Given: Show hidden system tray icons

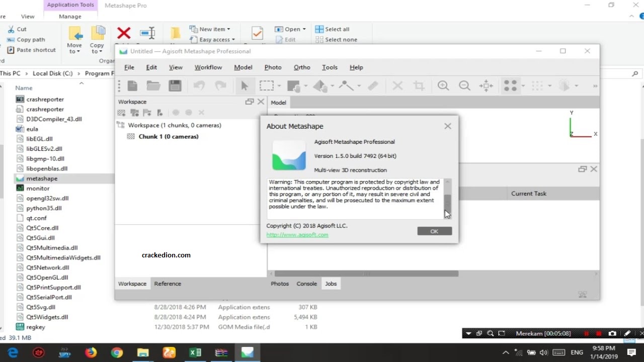Looking at the screenshot, I should coord(506,352).
